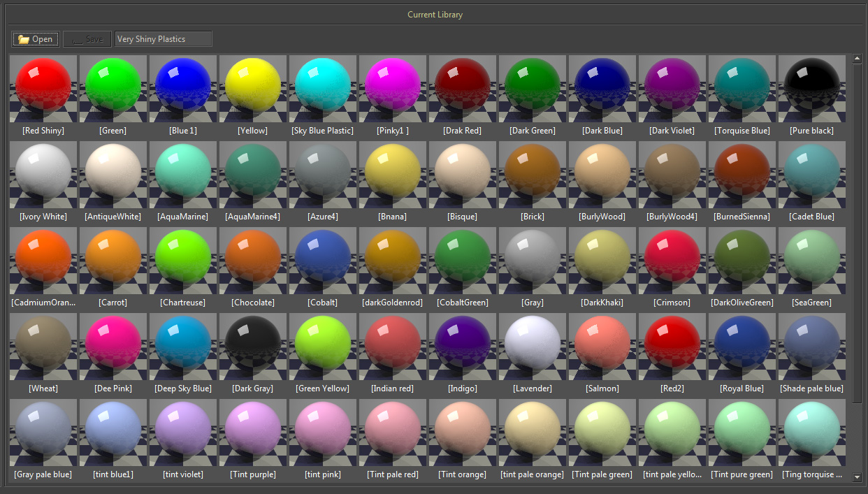Pick the Indian red material
868x494 pixels.
pos(393,347)
